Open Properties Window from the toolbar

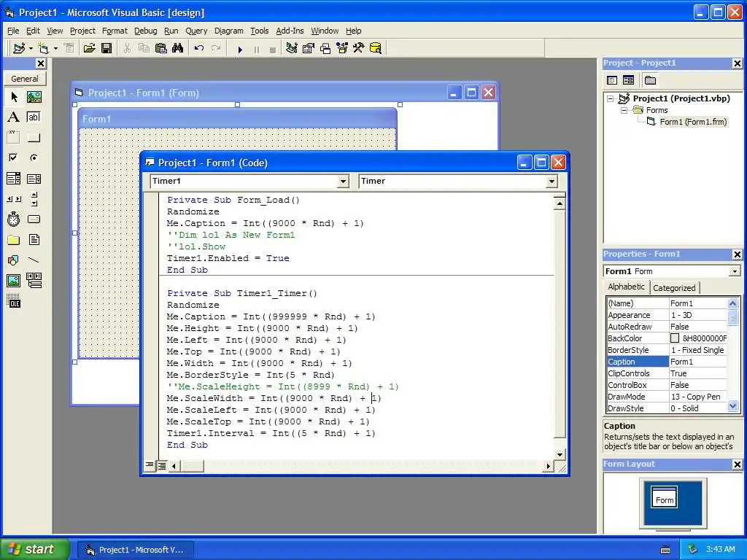click(309, 48)
